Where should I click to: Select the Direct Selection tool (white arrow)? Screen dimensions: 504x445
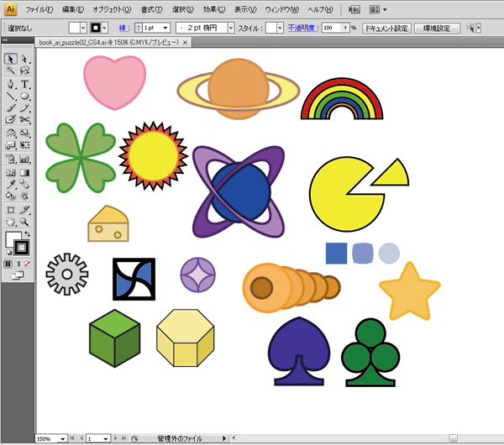[24, 59]
